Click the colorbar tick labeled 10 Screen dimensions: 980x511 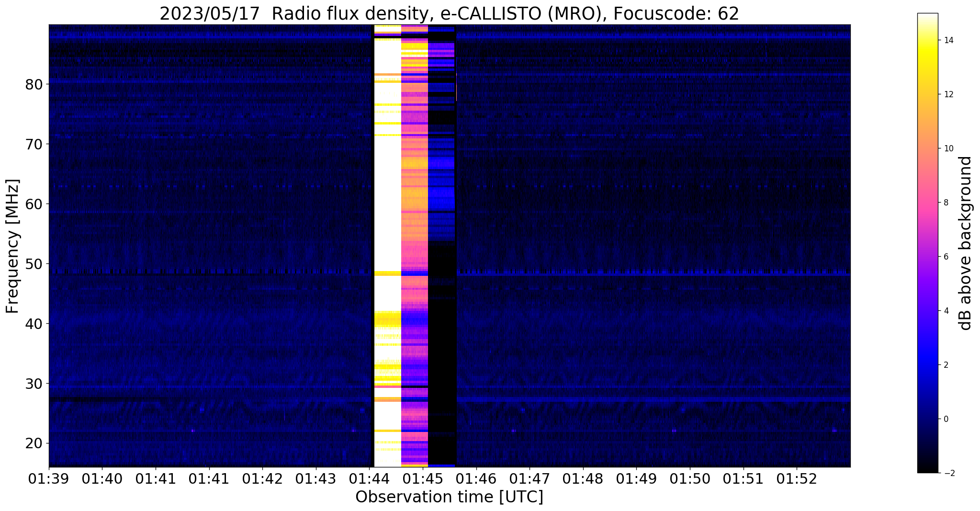947,148
